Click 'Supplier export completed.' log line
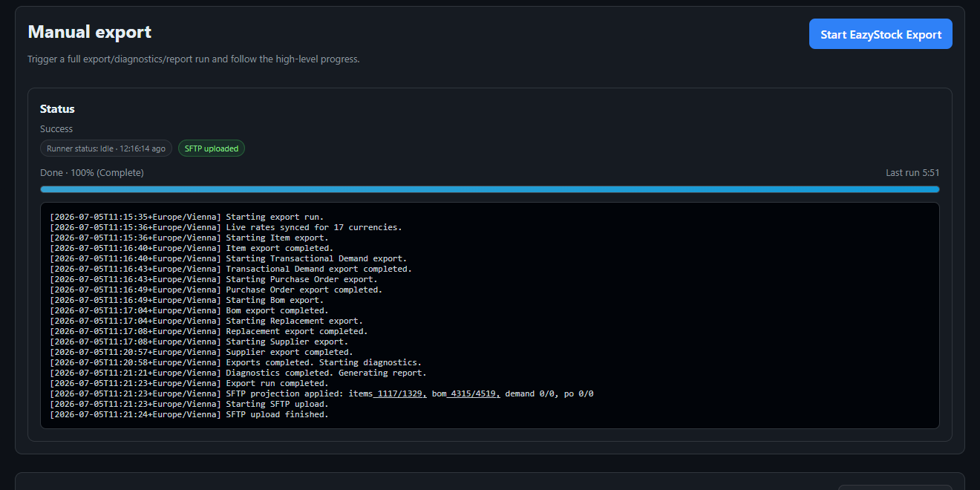This screenshot has width=980, height=490. pyautogui.click(x=201, y=352)
